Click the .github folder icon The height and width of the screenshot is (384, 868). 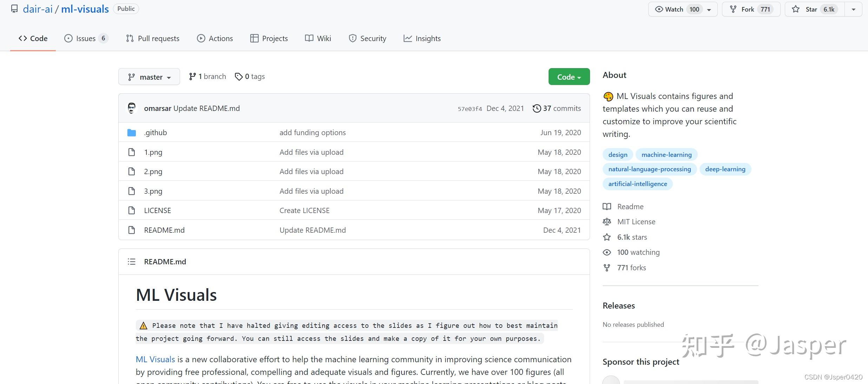click(132, 133)
